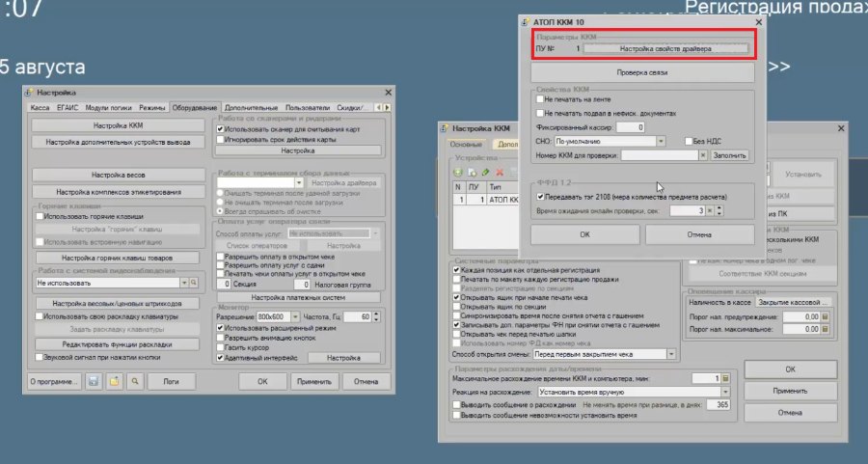The height and width of the screenshot is (464, 868).
Task: Toggle Каждая позиция как отдельная регистрация
Action: [x=457, y=270]
